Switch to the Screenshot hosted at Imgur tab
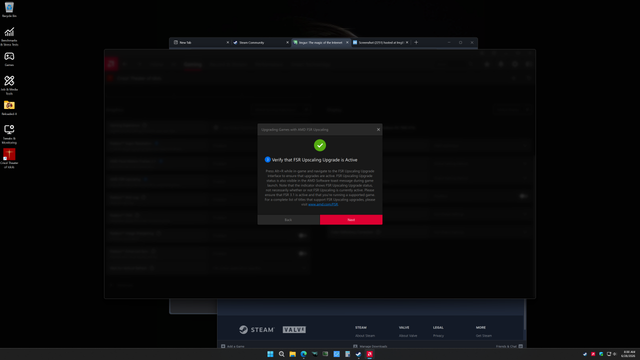 click(379, 42)
